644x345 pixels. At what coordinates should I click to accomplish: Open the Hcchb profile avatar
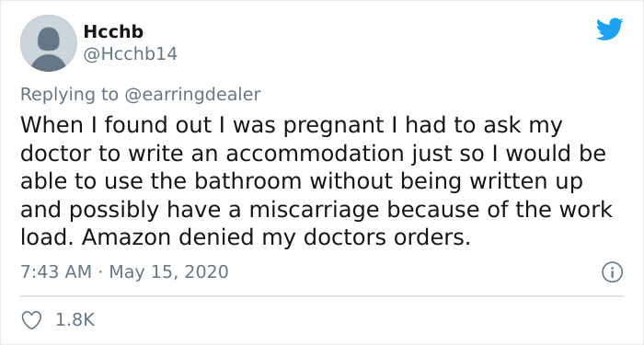49,43
